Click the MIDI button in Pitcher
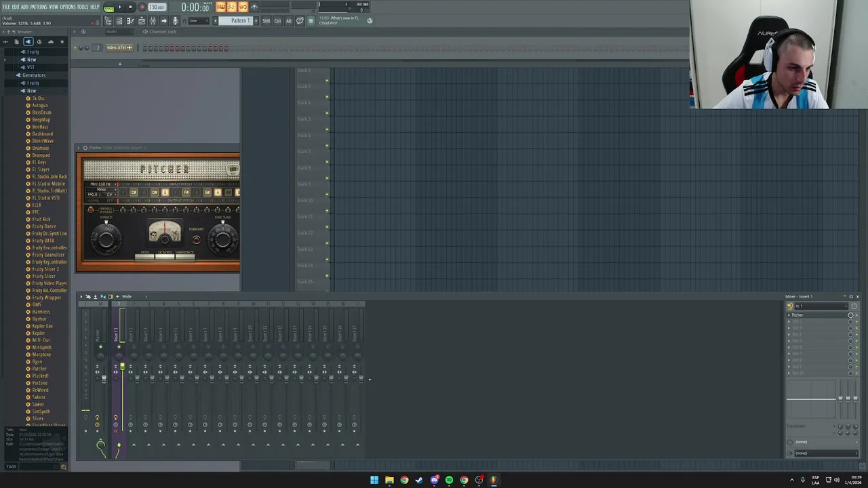 click(145, 256)
